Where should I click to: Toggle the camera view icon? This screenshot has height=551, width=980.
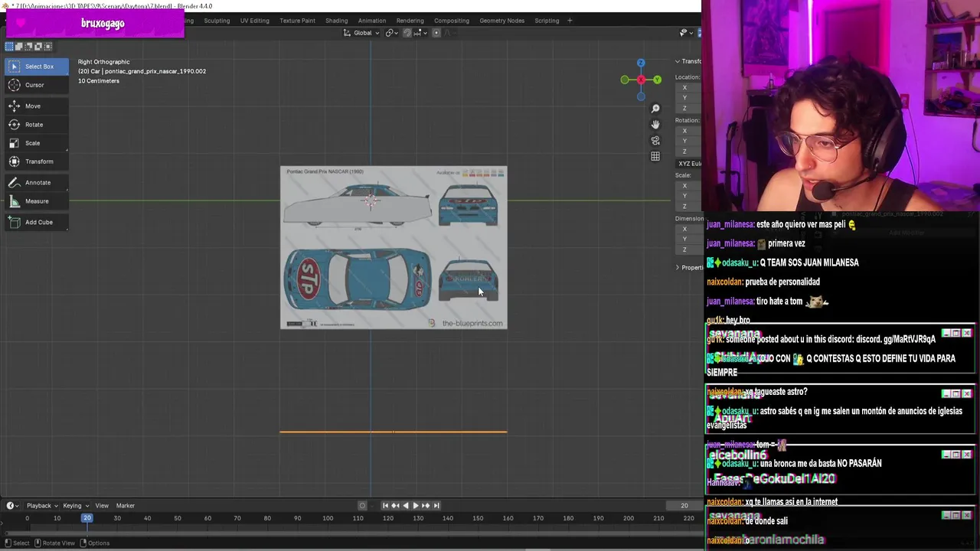[655, 141]
